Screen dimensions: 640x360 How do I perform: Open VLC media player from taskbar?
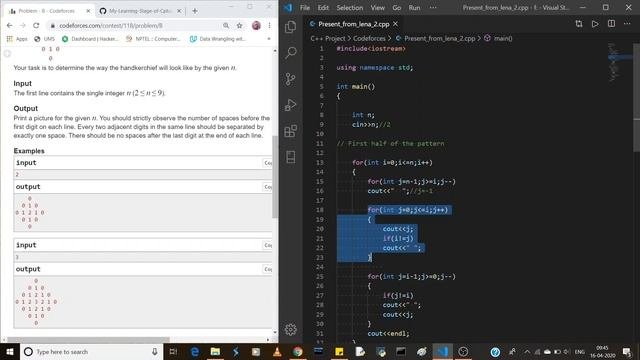277,351
